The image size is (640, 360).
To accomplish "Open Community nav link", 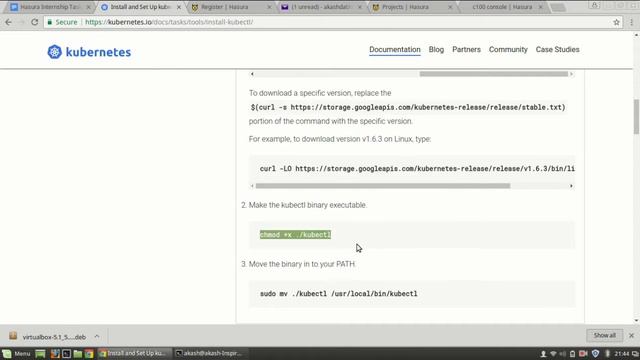I will 508,50.
